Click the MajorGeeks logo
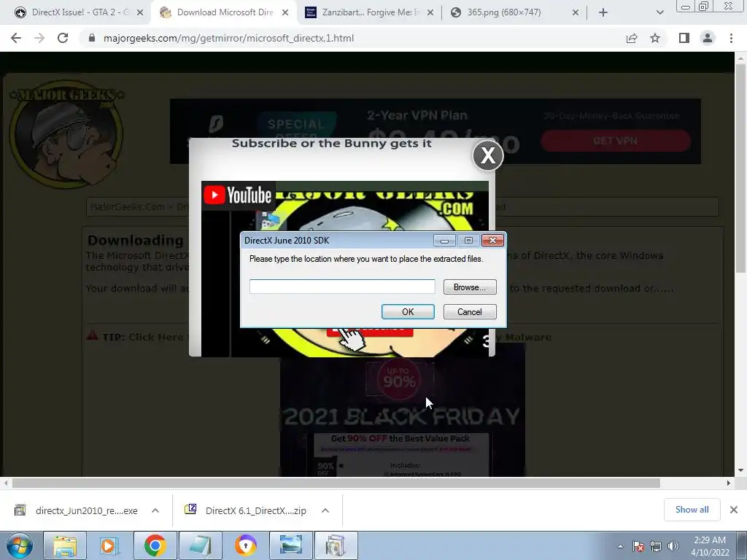The height and width of the screenshot is (560, 747). click(x=66, y=134)
